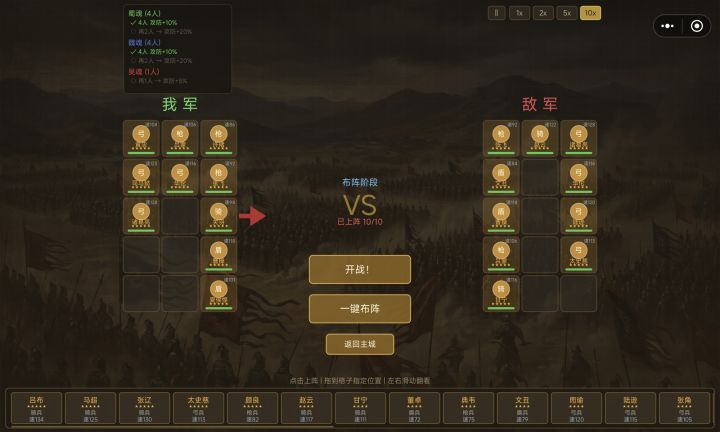Set battle speed to 1x
Screen dimensions: 720x432
[519, 13]
